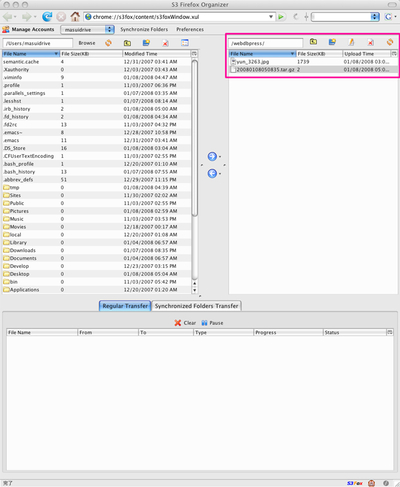
Task: Click the Google search engine icon
Action: [x=388, y=17]
